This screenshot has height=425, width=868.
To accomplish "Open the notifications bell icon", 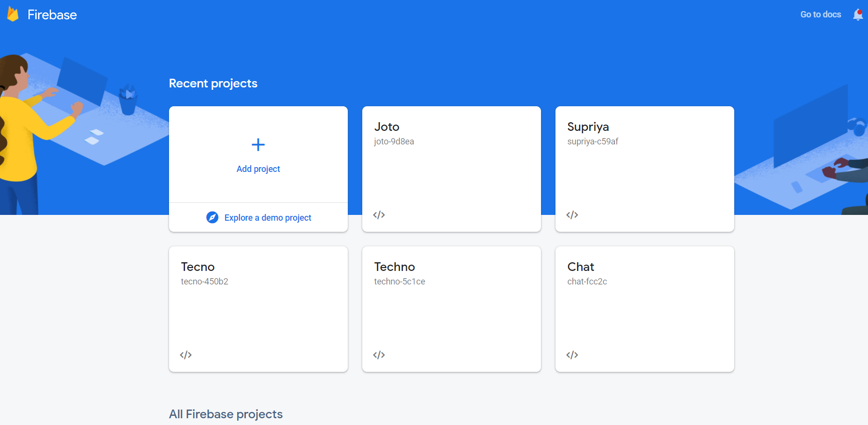I will pos(858,14).
